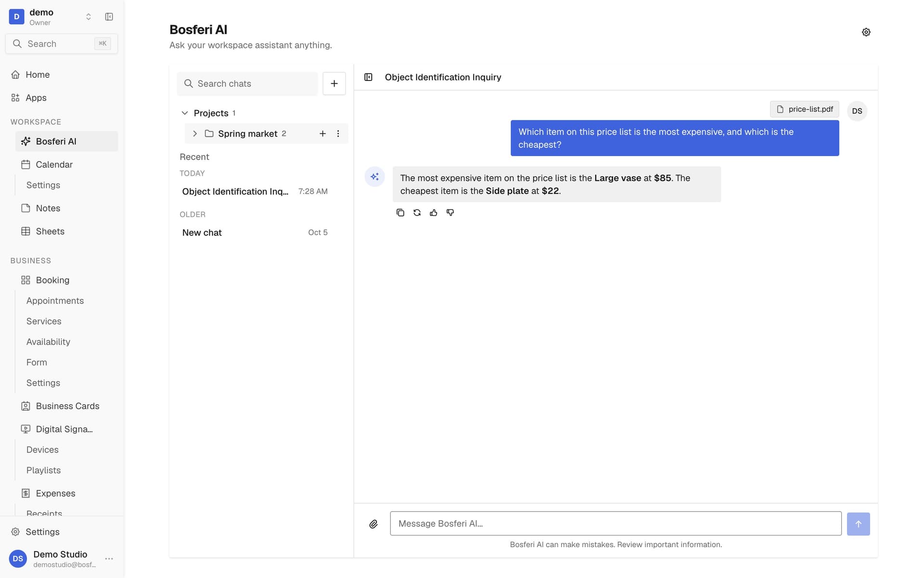Give thumbs up to the response

tap(434, 212)
